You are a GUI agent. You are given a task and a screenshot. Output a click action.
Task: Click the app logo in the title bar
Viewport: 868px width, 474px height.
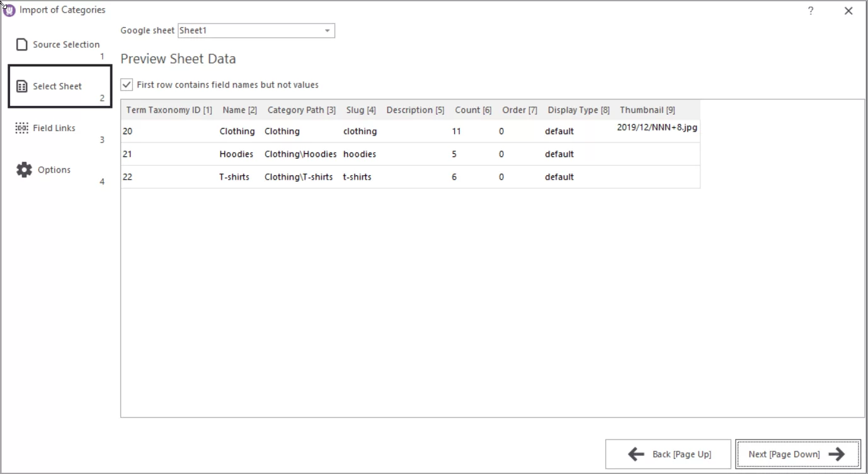(x=9, y=9)
